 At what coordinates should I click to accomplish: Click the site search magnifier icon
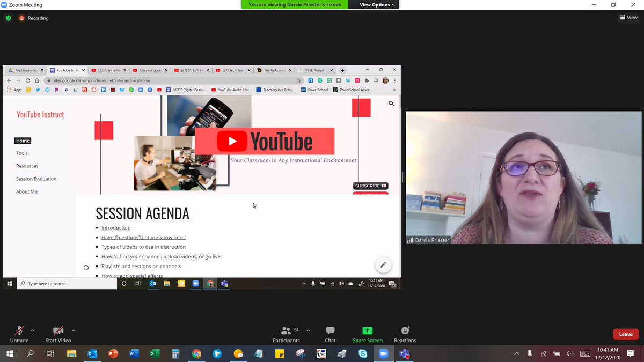391,104
